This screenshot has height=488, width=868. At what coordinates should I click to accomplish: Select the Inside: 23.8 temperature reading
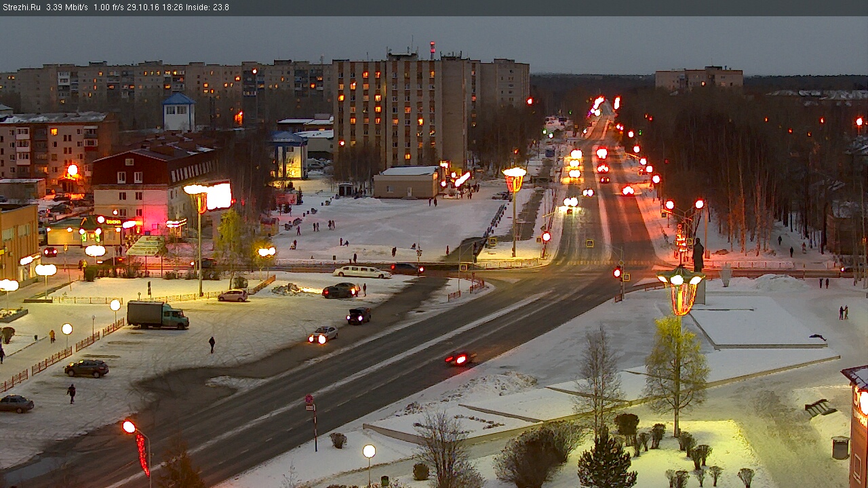tap(208, 7)
